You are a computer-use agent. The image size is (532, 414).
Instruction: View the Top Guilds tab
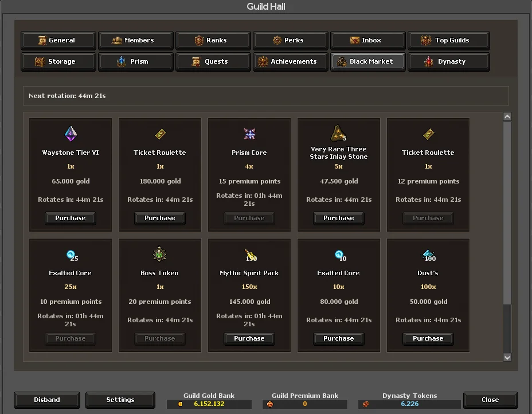point(448,40)
